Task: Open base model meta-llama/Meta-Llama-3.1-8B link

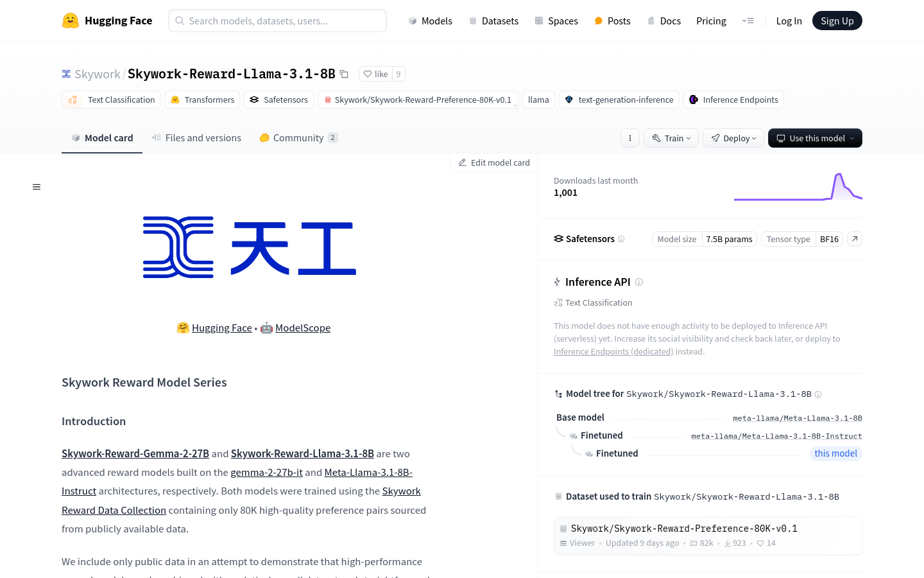Action: (798, 418)
